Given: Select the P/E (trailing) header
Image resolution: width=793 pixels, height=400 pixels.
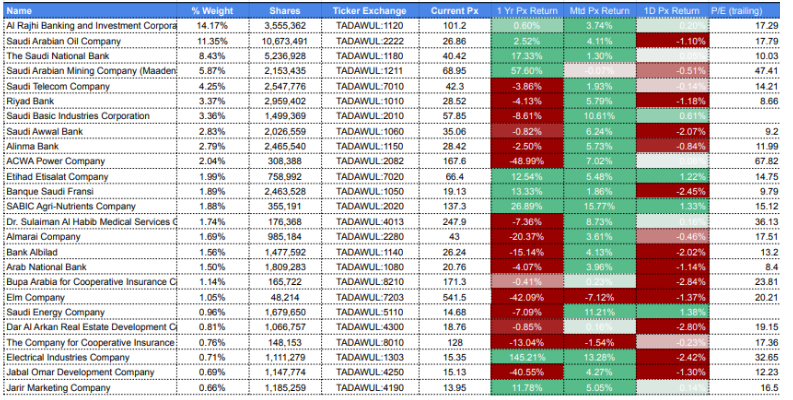Looking at the screenshot, I should 744,11.
